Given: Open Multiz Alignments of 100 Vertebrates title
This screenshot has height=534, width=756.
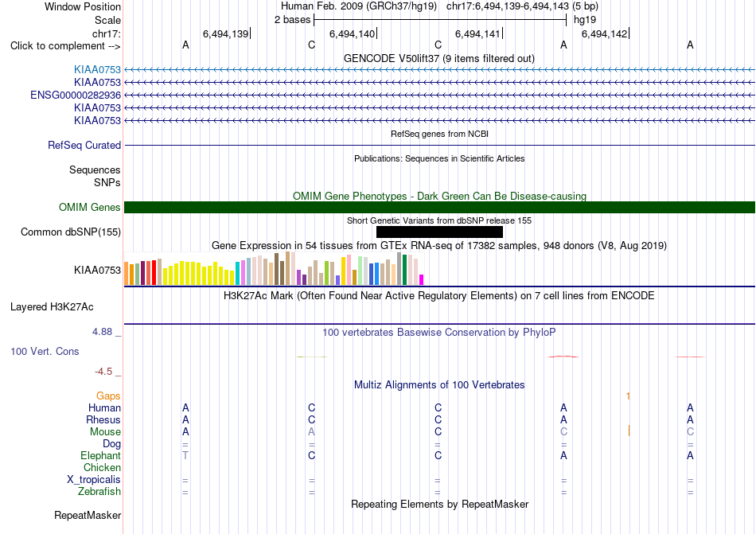Looking at the screenshot, I should click(439, 385).
